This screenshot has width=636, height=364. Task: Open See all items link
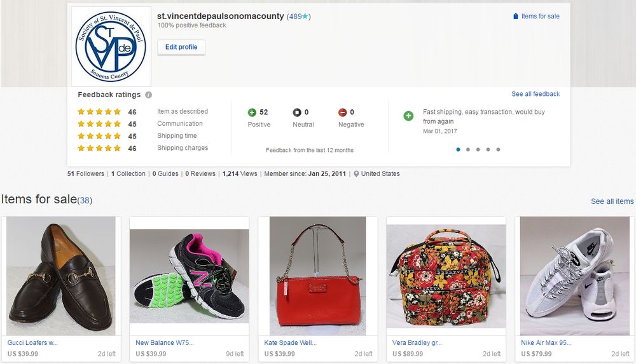pyautogui.click(x=612, y=201)
